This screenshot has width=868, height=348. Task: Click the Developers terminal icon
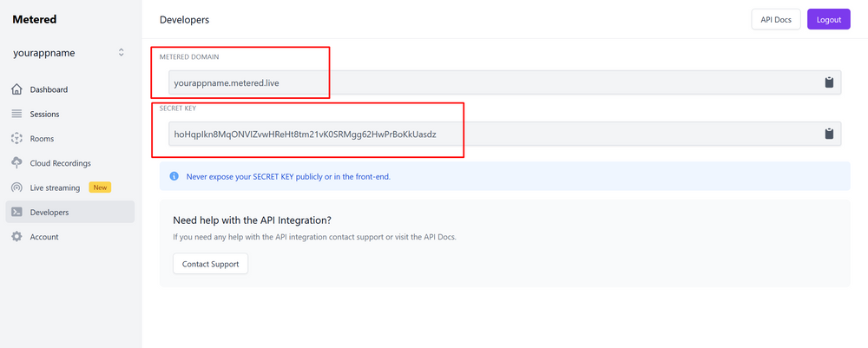coord(16,212)
